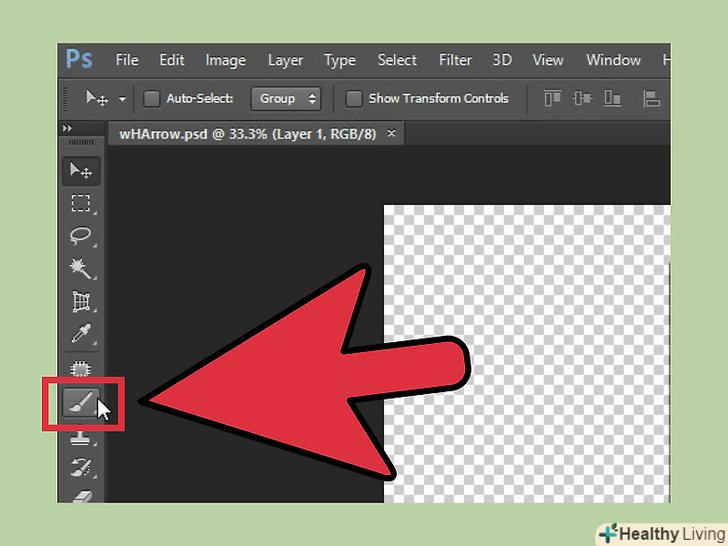Image resolution: width=728 pixels, height=546 pixels.
Task: Open the Group dropdown
Action: (286, 98)
